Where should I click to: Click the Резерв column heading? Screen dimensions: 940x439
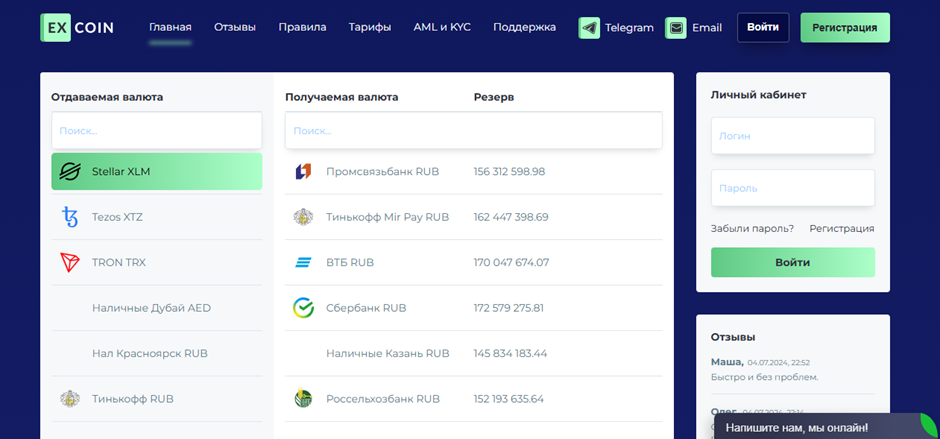[493, 97]
